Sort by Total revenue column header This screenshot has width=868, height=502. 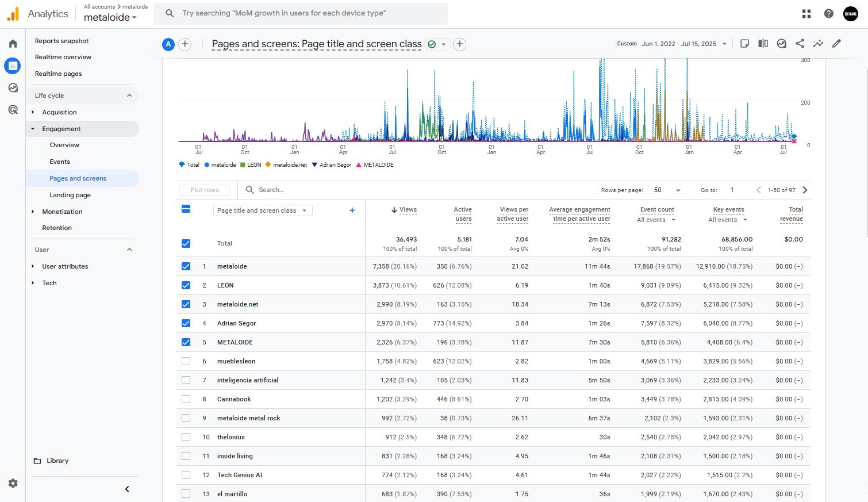tap(792, 214)
